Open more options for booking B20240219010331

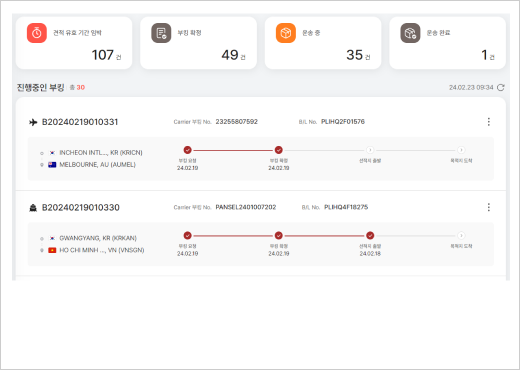click(x=489, y=122)
